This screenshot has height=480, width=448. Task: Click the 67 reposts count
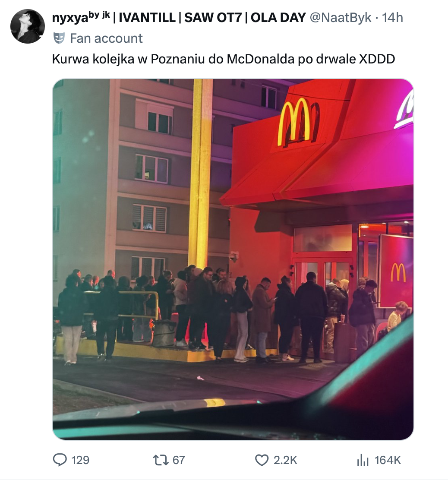pos(179,460)
